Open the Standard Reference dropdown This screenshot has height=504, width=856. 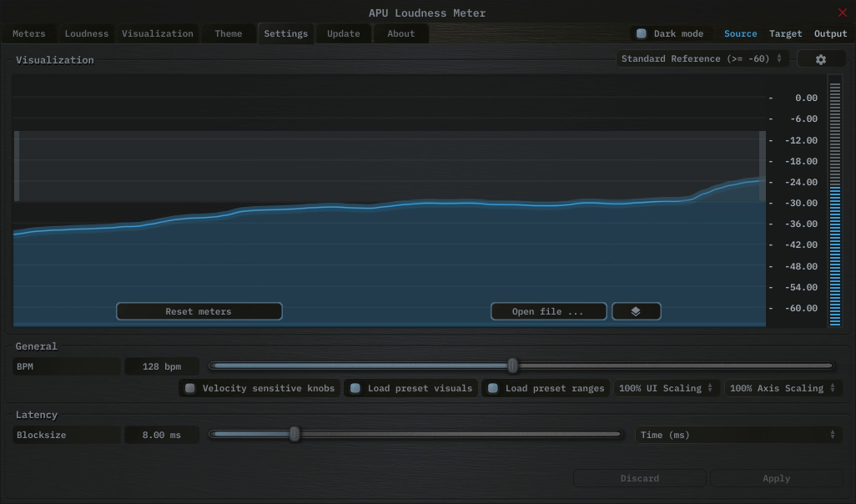pyautogui.click(x=701, y=59)
